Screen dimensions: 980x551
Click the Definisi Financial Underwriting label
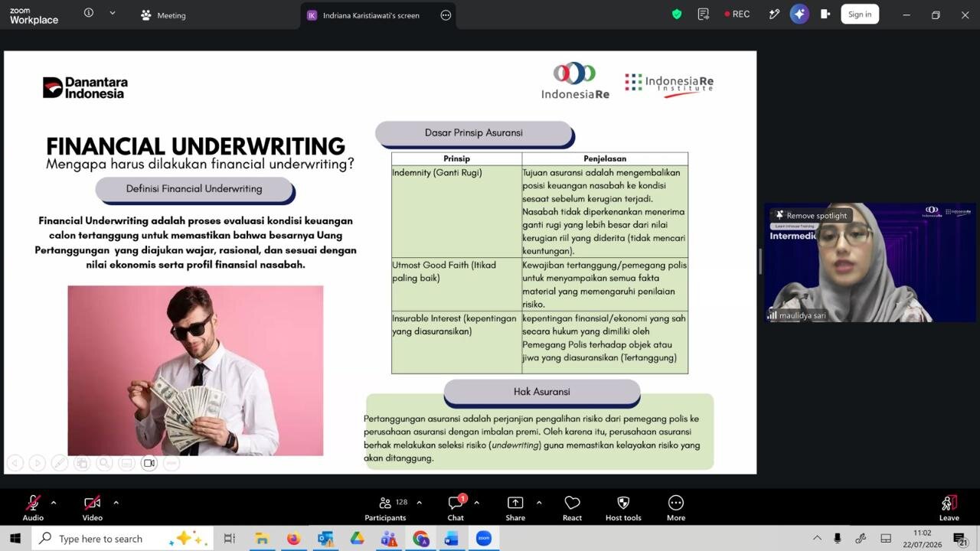[x=194, y=189]
